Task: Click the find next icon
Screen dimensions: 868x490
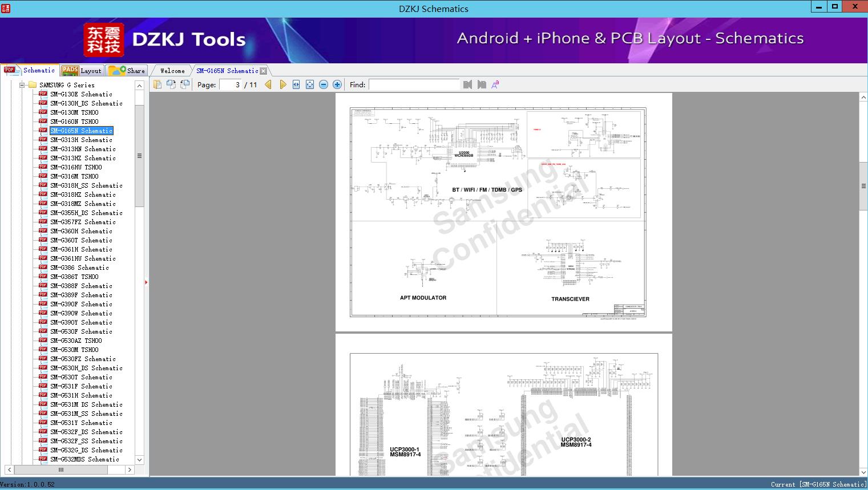Action: coord(482,84)
